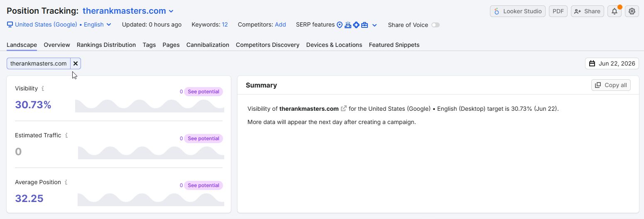Image resolution: width=644 pixels, height=219 pixels.
Task: Click the Share button
Action: pyautogui.click(x=588, y=11)
